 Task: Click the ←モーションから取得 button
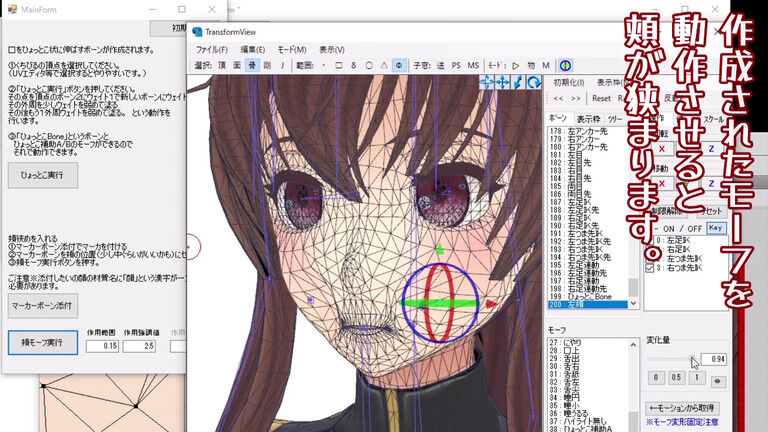point(682,408)
